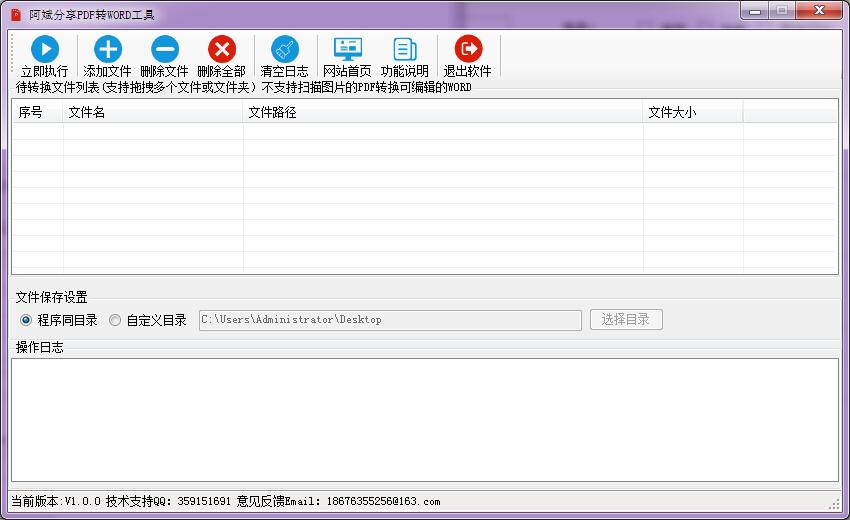Open 功能说明 document icon
This screenshot has height=520, width=850.
405,49
